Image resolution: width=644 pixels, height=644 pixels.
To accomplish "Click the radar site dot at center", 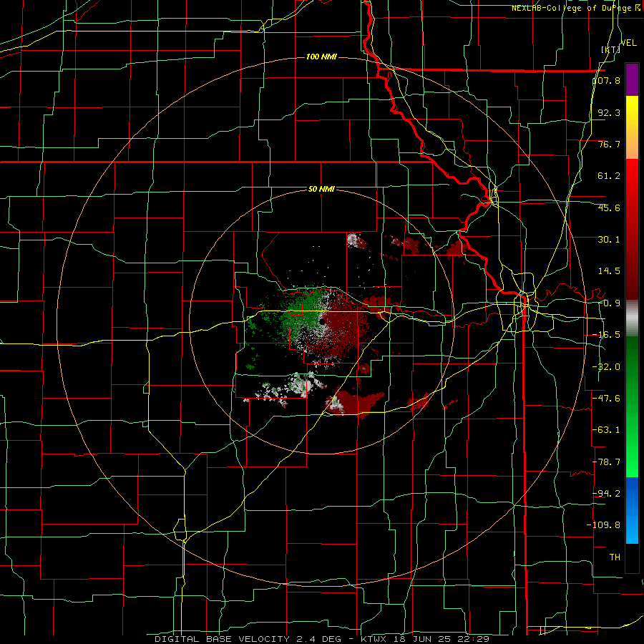I will pyautogui.click(x=323, y=321).
